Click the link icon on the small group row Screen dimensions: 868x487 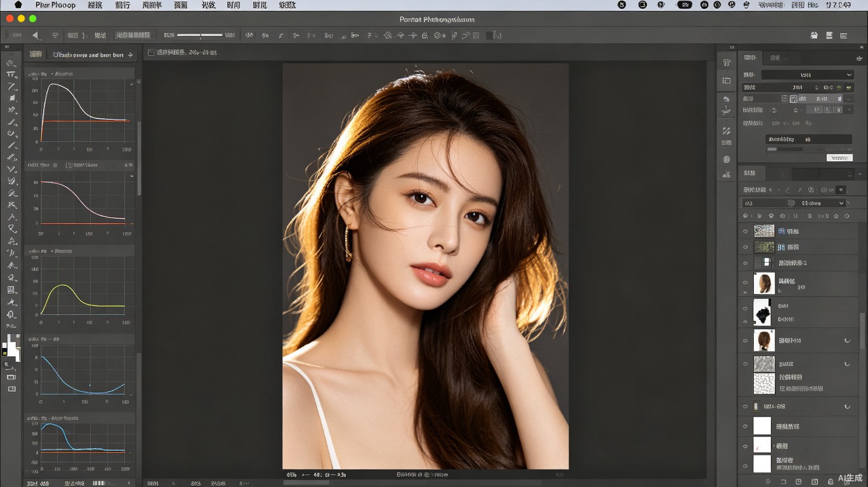point(847,406)
